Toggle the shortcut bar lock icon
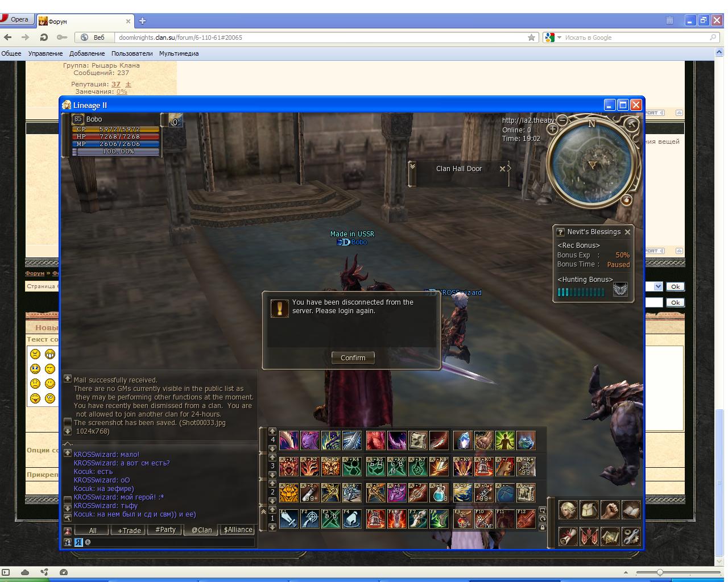The height and width of the screenshot is (582, 728). 543,527
